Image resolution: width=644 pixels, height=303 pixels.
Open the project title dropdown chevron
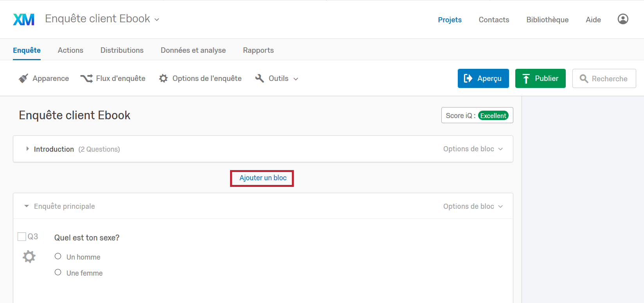[157, 20]
